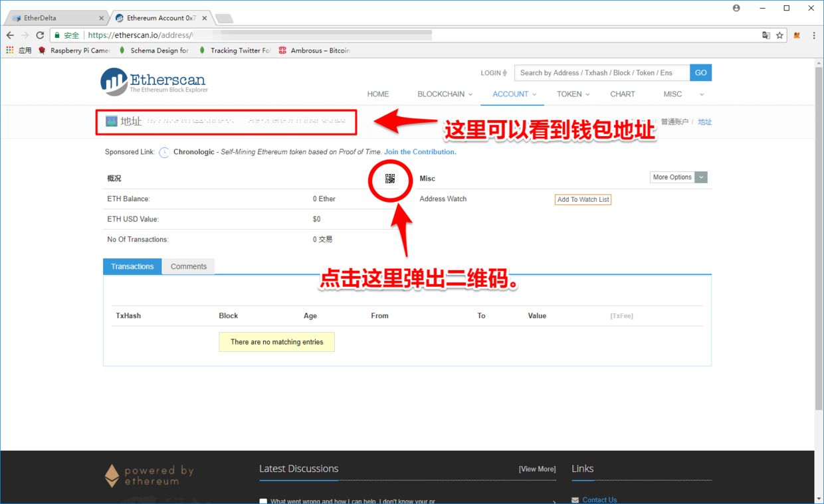Image resolution: width=824 pixels, height=504 pixels.
Task: Open the first Latest Discussions entry
Action: click(x=352, y=501)
